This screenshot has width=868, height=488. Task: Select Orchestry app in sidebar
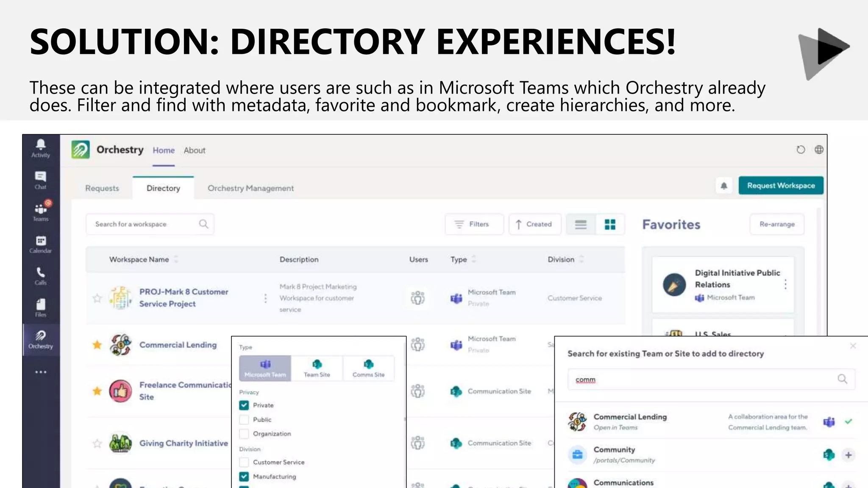point(41,340)
